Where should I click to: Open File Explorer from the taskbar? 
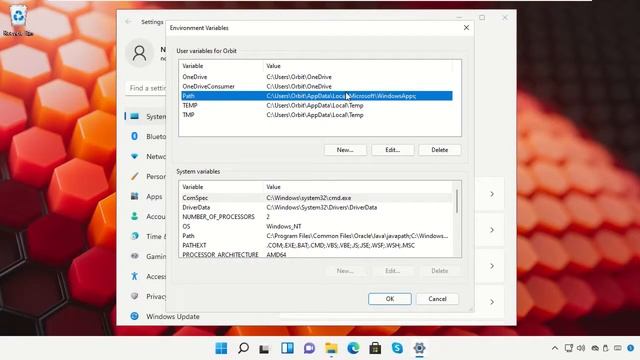tap(331, 348)
